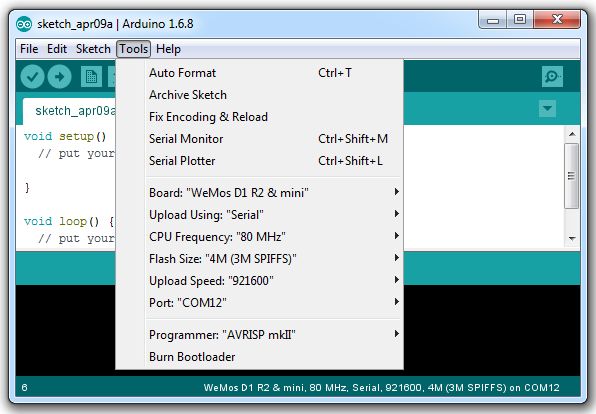Choose Auto Format from Tools menu

[259, 73]
